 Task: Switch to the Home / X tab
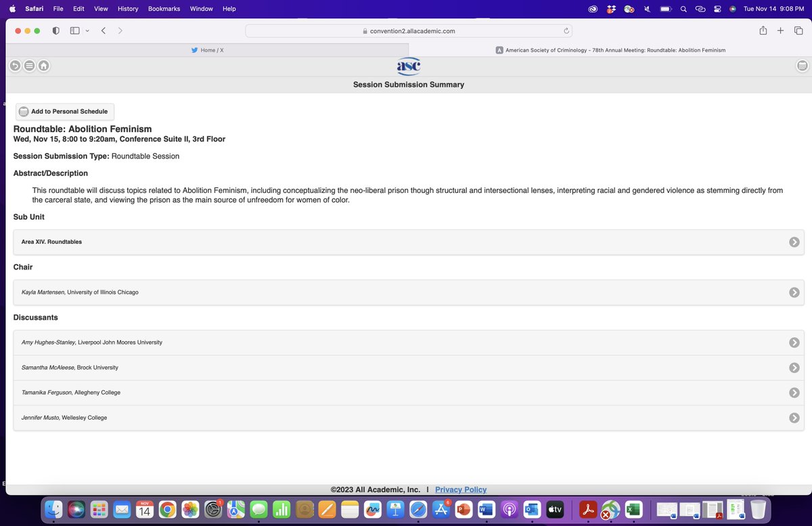207,49
